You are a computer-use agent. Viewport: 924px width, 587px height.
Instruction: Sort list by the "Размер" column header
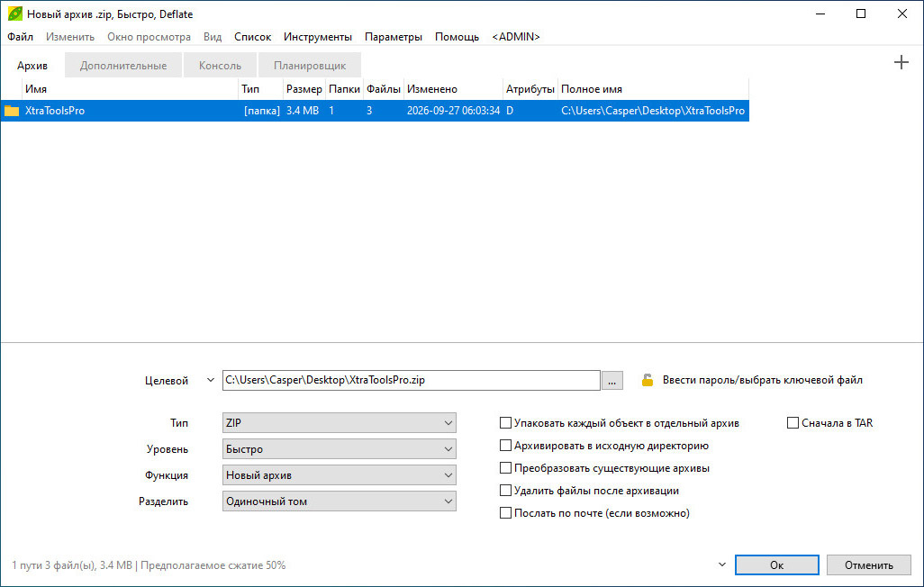(304, 89)
